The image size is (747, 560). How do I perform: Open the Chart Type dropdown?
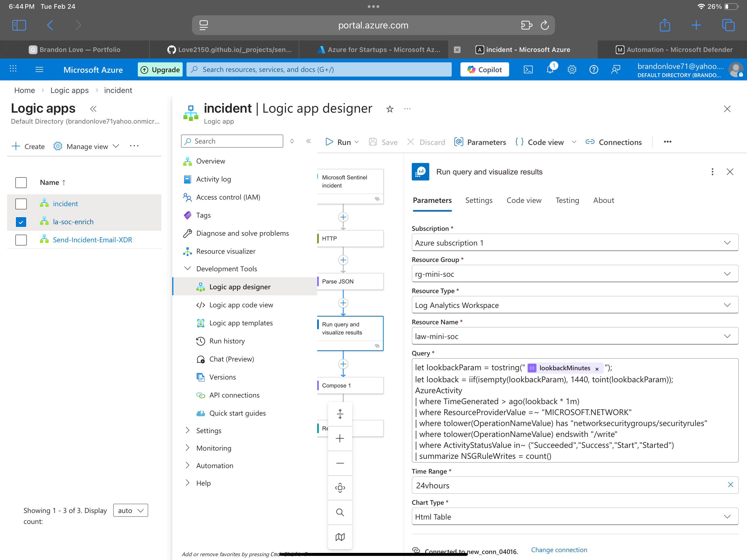coord(574,517)
